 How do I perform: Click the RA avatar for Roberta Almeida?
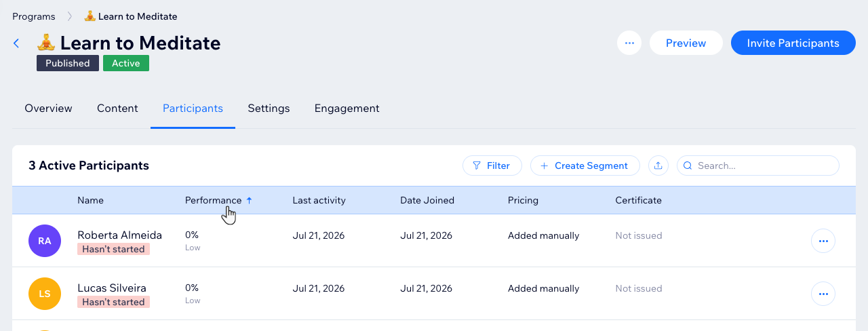coord(45,241)
